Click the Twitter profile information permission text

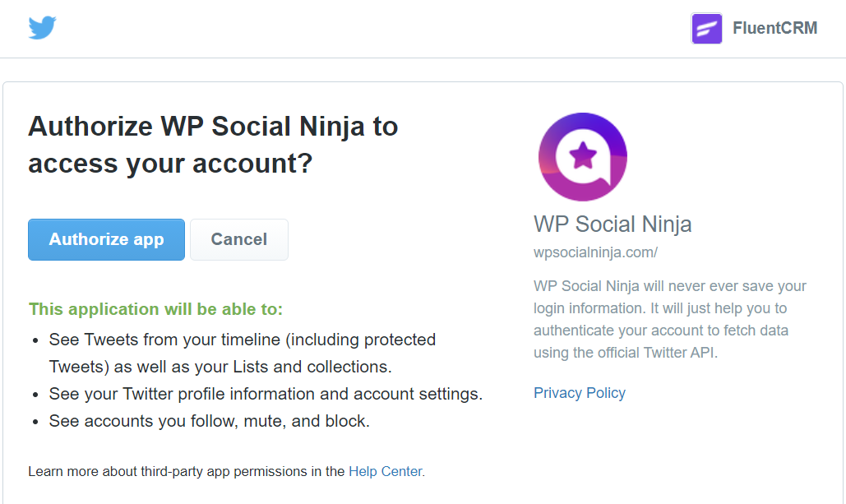pyautogui.click(x=266, y=394)
